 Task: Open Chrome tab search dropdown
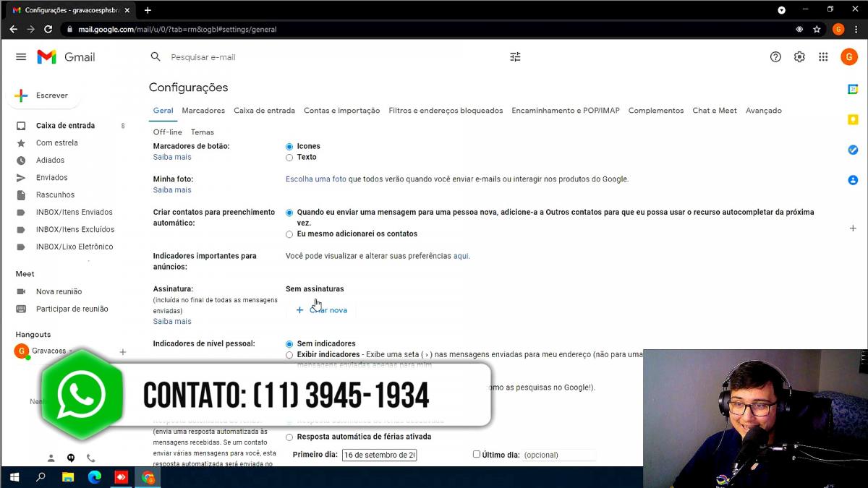[781, 10]
